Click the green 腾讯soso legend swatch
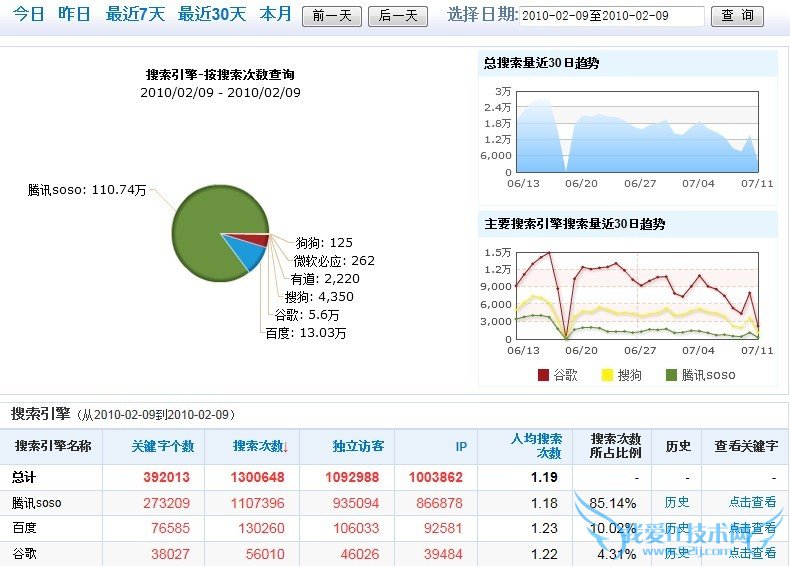Viewport: 790px width, 566px height. coord(671,375)
